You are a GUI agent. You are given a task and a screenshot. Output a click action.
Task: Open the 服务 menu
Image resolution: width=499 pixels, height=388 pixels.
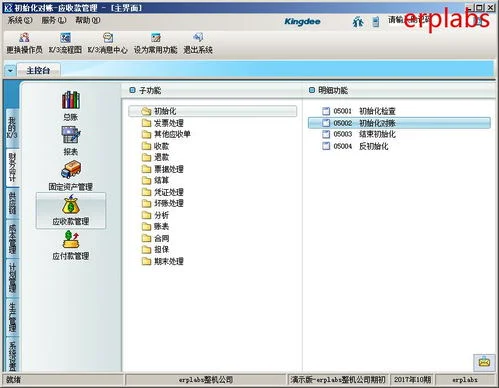[54, 20]
